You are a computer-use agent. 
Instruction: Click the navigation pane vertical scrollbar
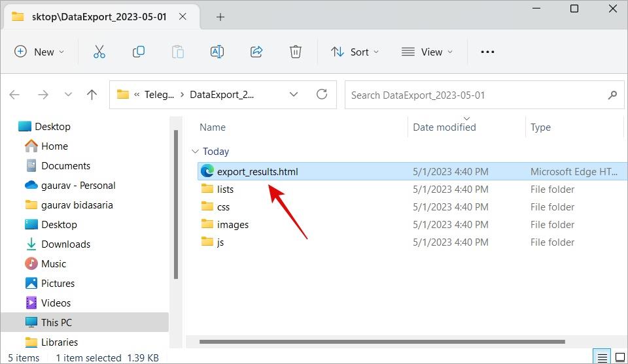pos(176,204)
